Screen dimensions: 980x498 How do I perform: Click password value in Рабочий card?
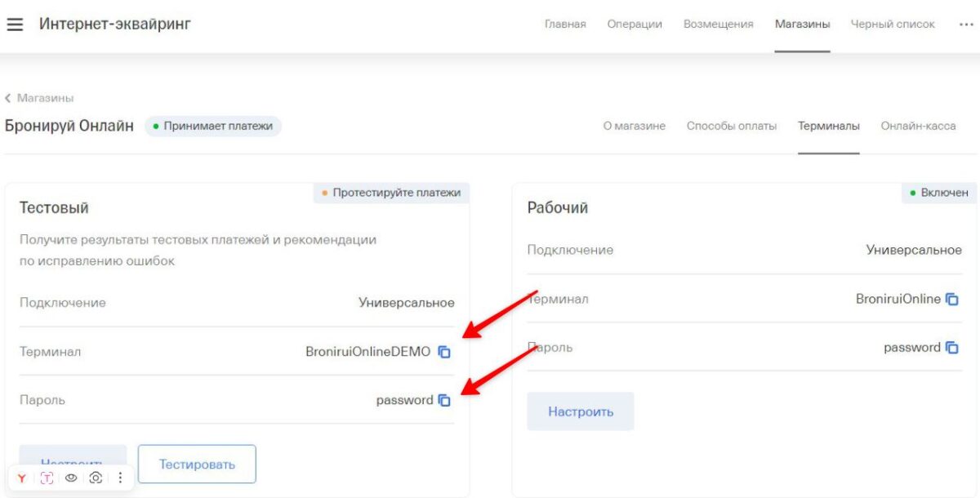point(912,347)
